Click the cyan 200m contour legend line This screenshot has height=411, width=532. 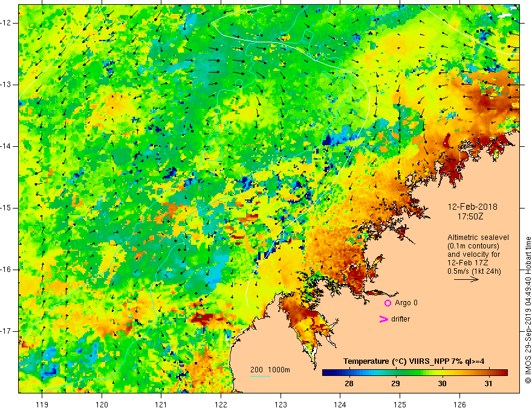pyautogui.click(x=260, y=377)
